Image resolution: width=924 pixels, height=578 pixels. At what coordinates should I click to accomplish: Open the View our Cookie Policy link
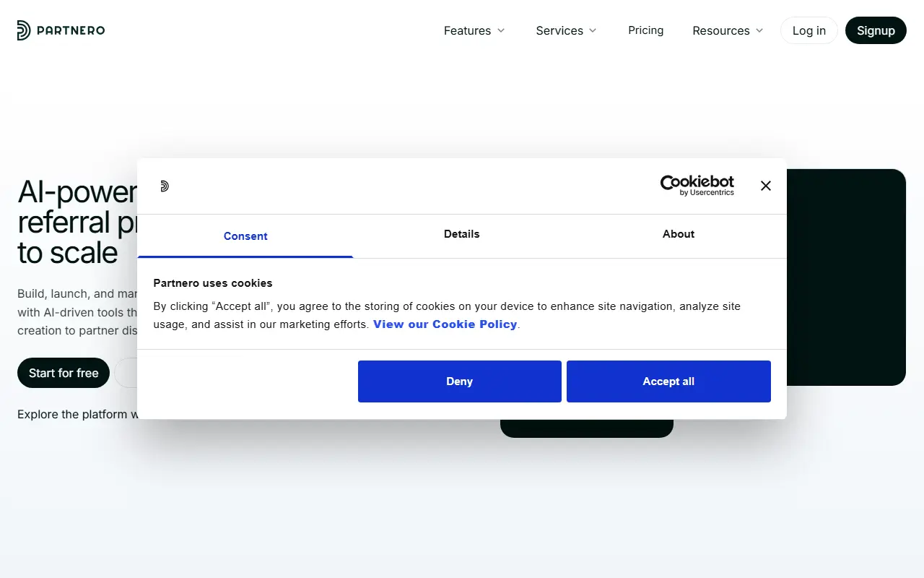(445, 324)
